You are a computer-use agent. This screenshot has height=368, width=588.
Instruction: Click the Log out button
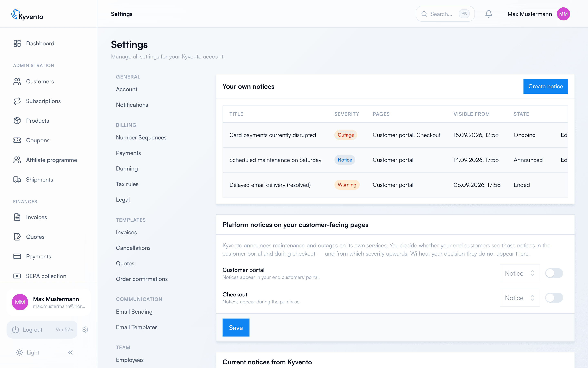(42, 330)
